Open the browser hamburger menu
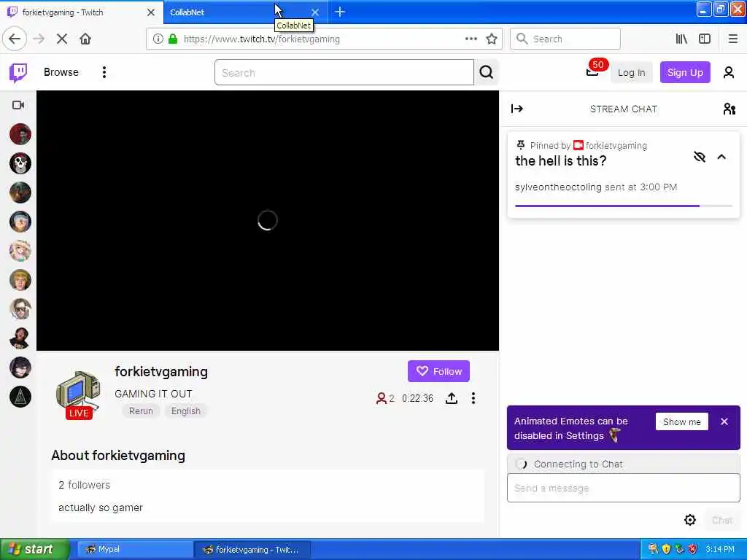The image size is (747, 560). [x=732, y=39]
